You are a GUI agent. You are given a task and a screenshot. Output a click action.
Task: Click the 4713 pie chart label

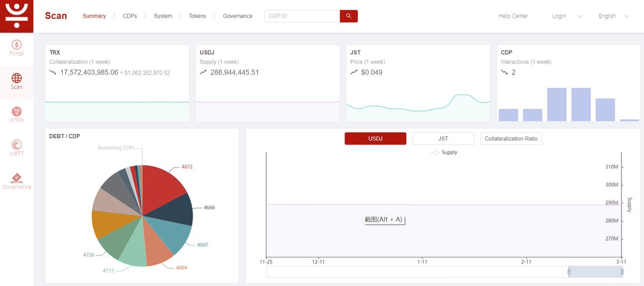pos(108,270)
